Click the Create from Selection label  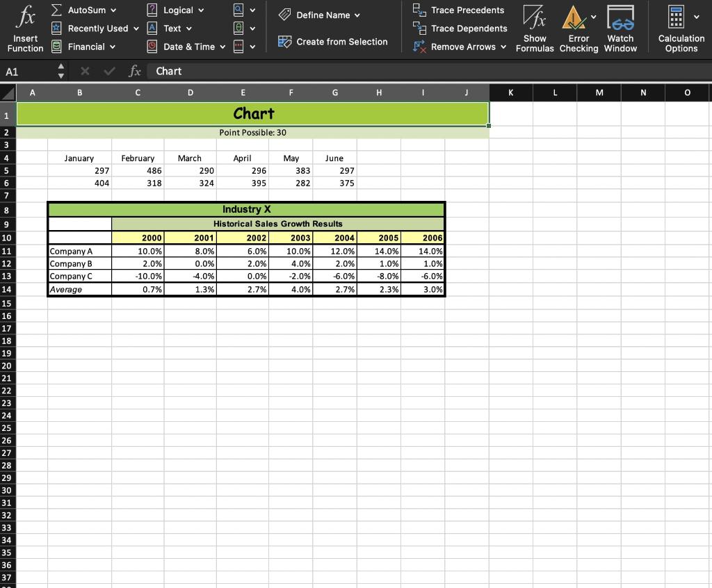342,42
